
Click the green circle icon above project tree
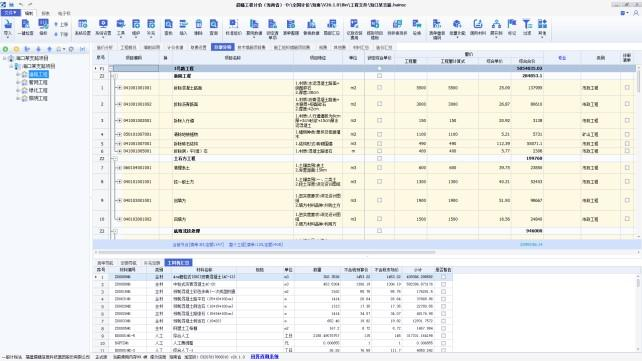(x=5, y=49)
